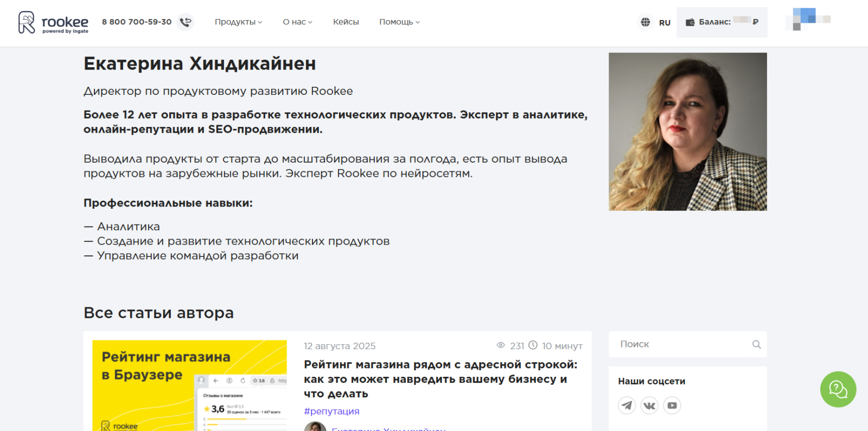The width and height of the screenshot is (868, 431).
Task: Open the YouTube social link
Action: 672,405
